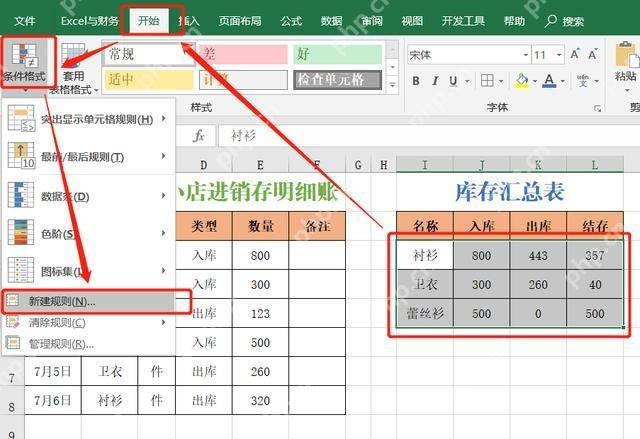Screen dimensions: 640x439
Task: Select the cell with value 443
Action: 538,255
